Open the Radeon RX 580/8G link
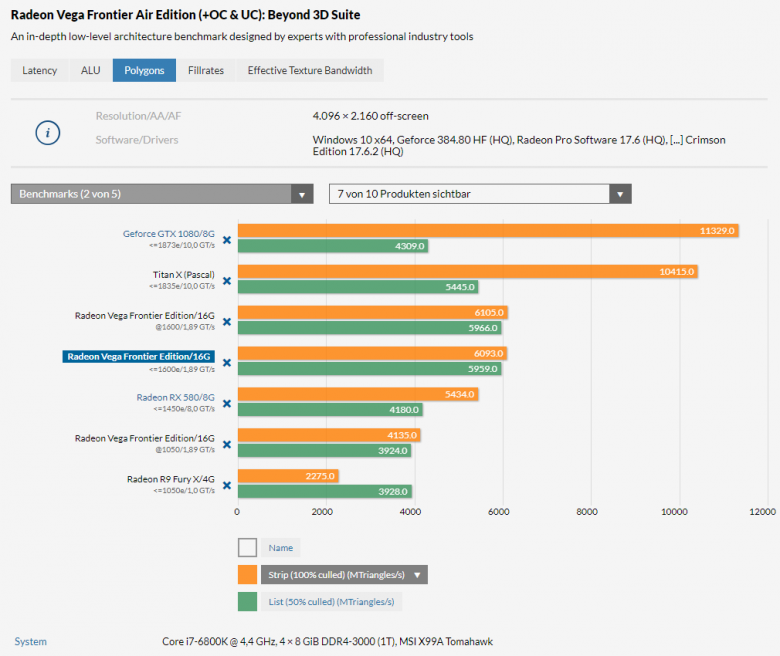Screen dimensions: 780x656 click(x=176, y=397)
